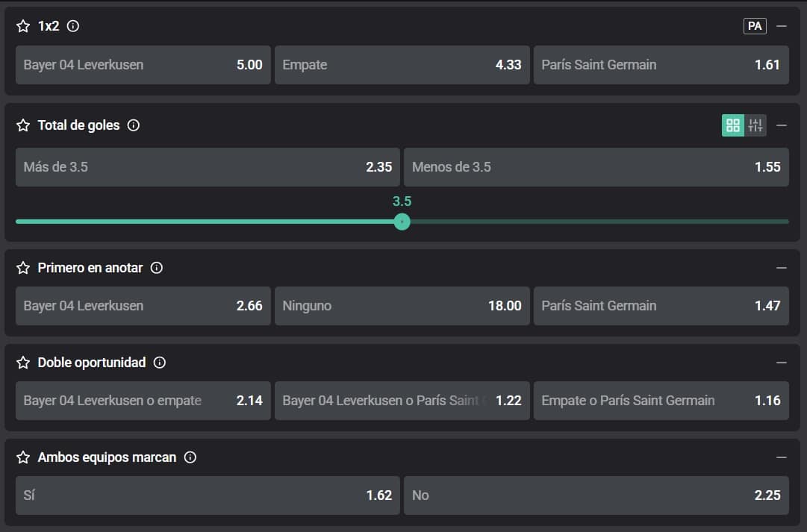Choose Sí for both teams scoring
The height and width of the screenshot is (532, 807).
208,495
